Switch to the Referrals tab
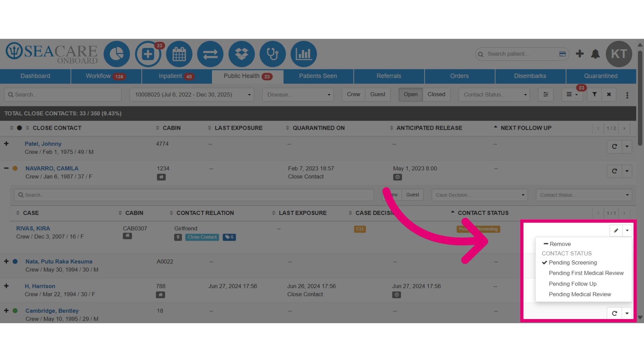This screenshot has height=362, width=644. [x=389, y=76]
